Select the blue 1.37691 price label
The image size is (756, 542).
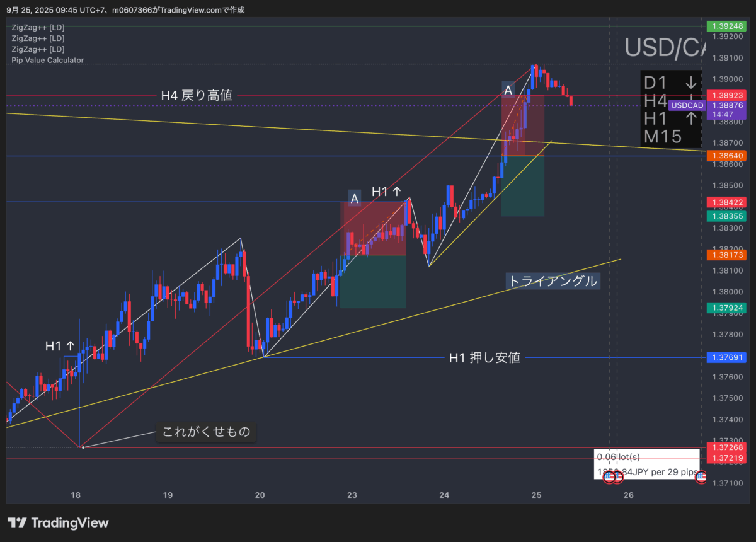727,357
